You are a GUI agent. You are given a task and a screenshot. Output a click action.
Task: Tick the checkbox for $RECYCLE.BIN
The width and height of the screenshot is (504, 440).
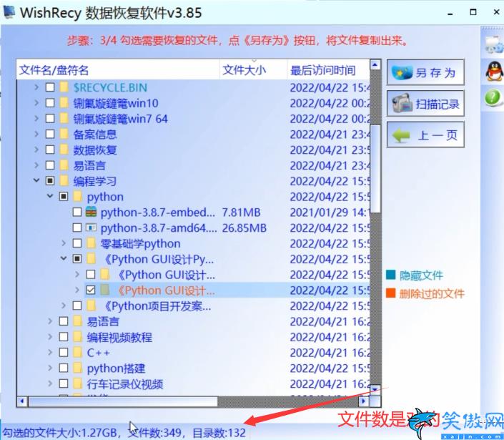tap(50, 87)
